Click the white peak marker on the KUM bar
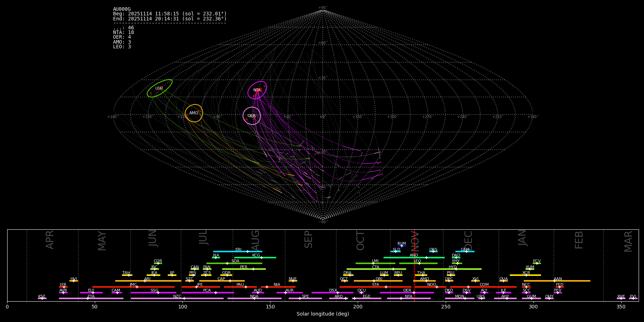This screenshot has width=644, height=322. click(401, 246)
